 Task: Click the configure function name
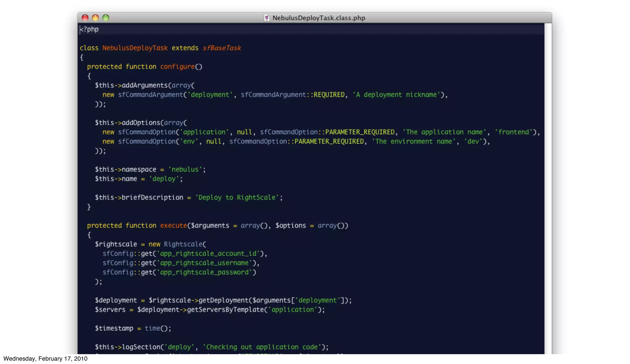177,67
